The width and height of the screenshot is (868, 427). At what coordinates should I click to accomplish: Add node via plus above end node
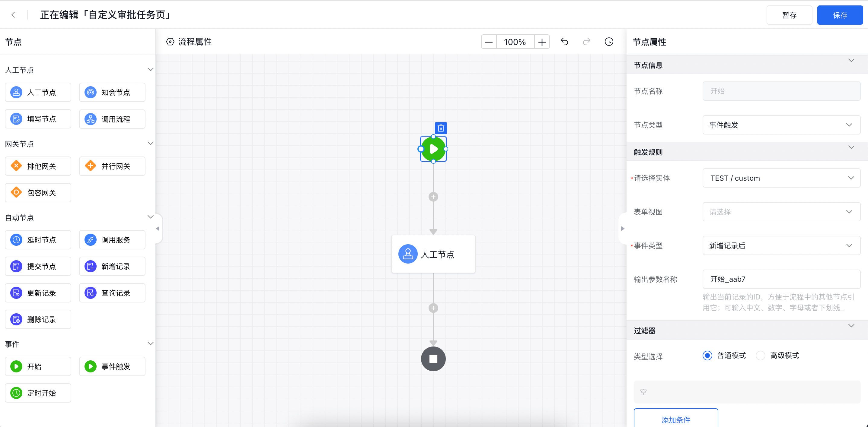(433, 308)
